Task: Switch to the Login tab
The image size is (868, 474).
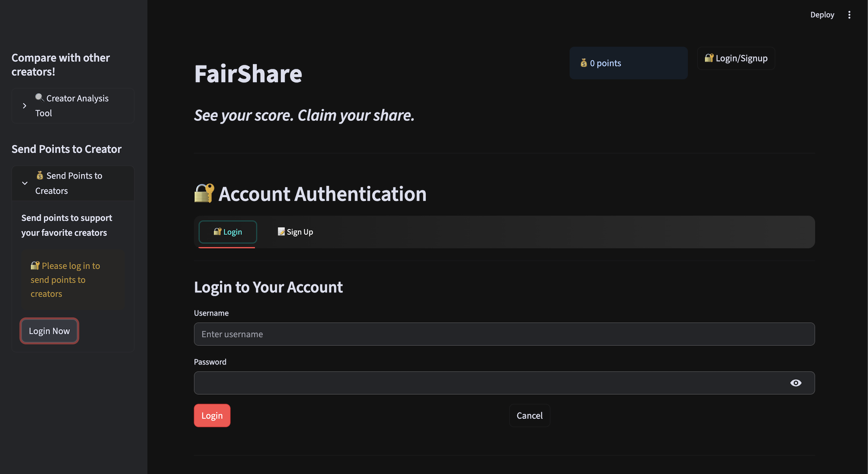Action: (228, 232)
